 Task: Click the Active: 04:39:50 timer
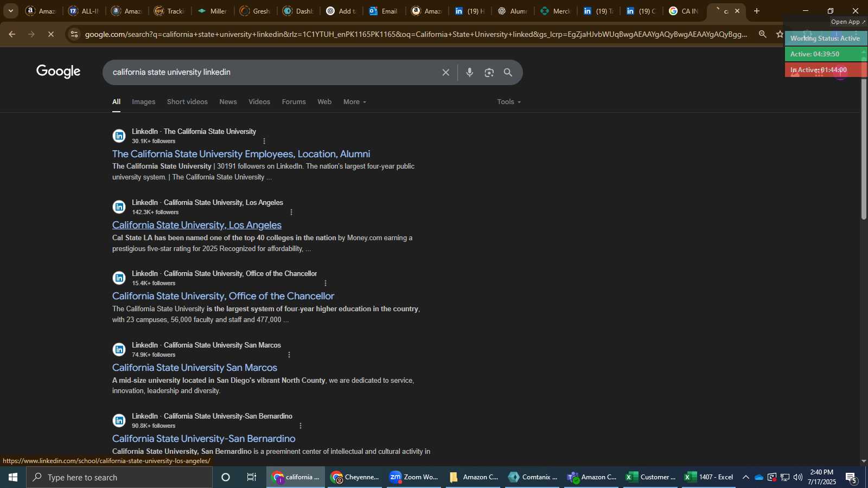(x=825, y=54)
